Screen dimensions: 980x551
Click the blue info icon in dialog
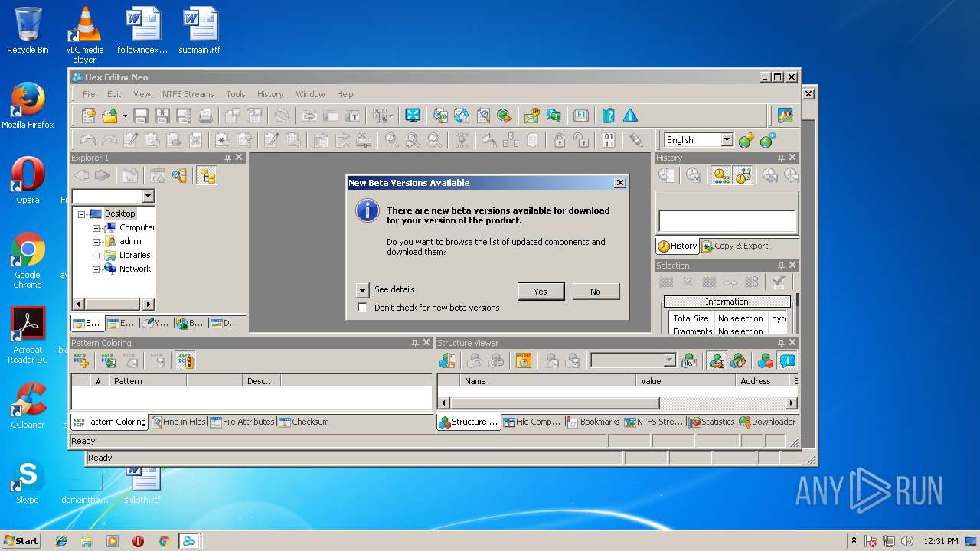[x=367, y=210]
